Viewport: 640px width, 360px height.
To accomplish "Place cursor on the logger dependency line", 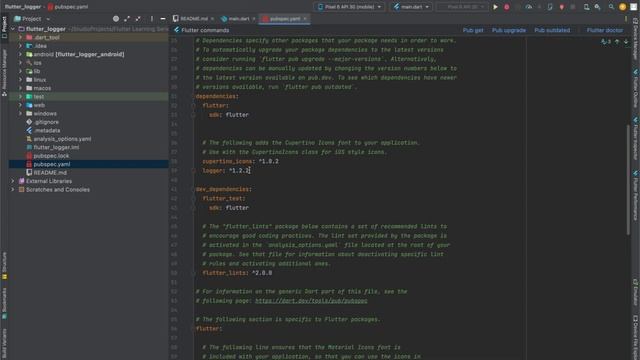I will 226,171.
